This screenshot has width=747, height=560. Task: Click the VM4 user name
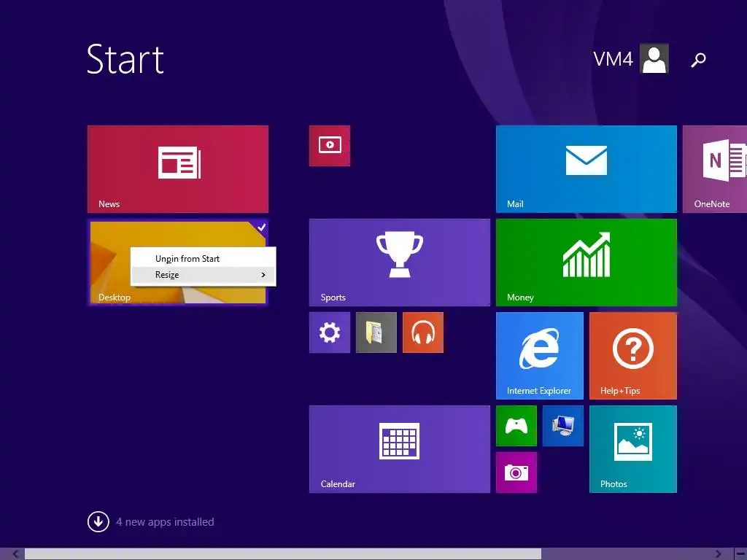point(613,59)
